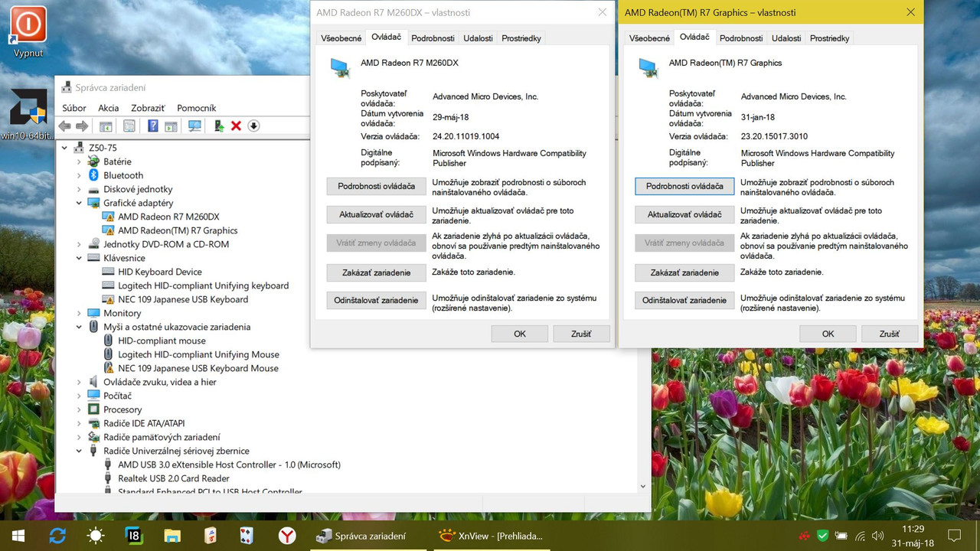Click the red X uninstall device icon
Screen dimensions: 980x551
coord(237,126)
